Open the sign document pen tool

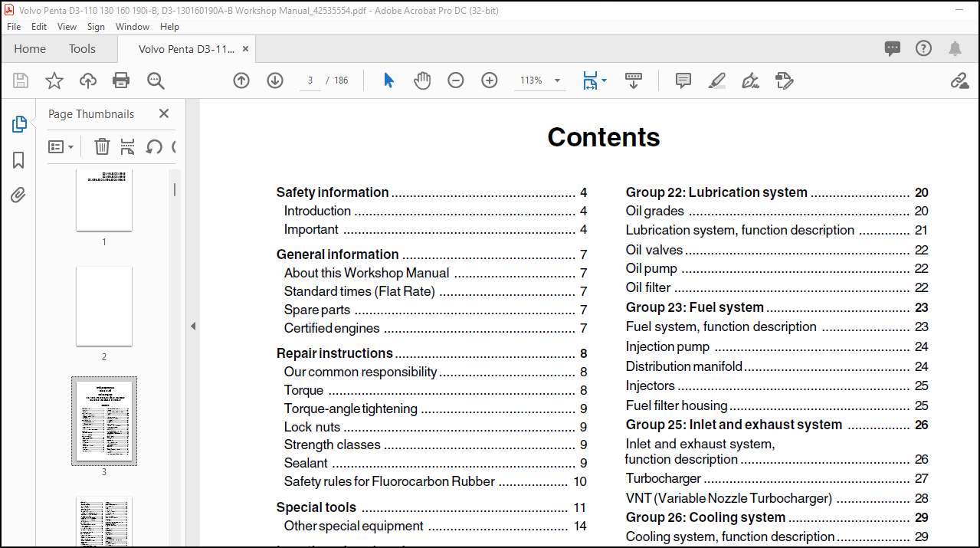(x=751, y=80)
